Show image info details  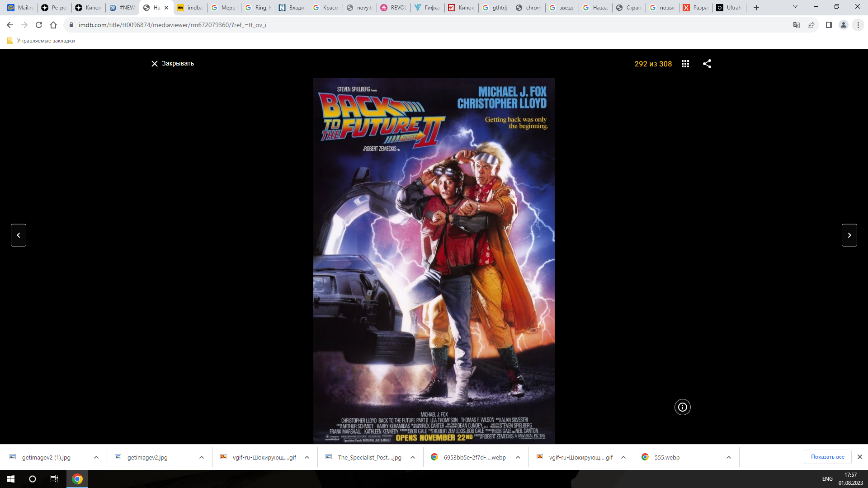pos(683,407)
